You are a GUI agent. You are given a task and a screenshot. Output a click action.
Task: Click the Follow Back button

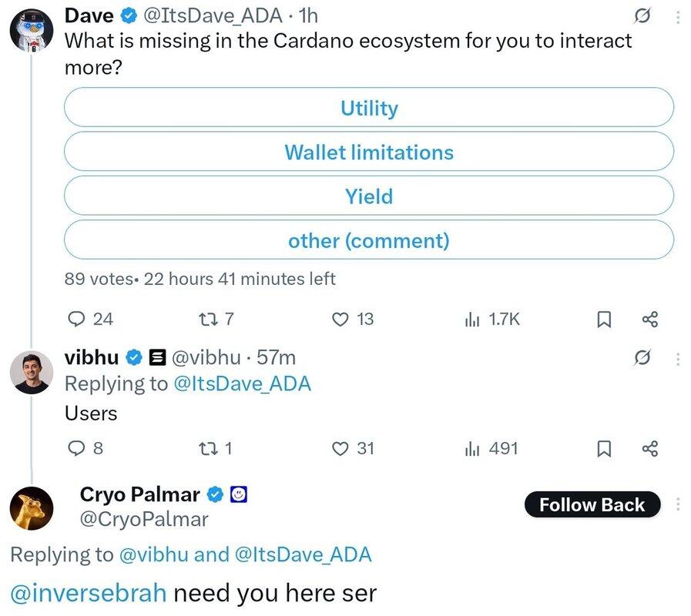(592, 505)
